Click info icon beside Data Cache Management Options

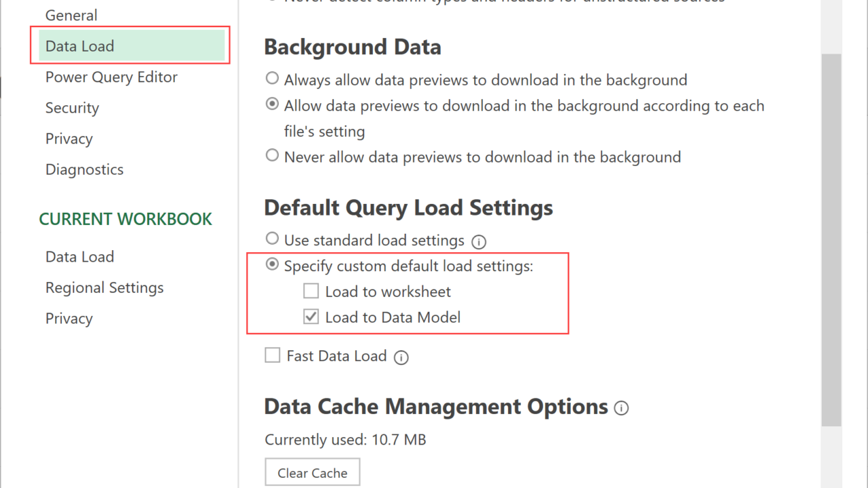tap(621, 408)
